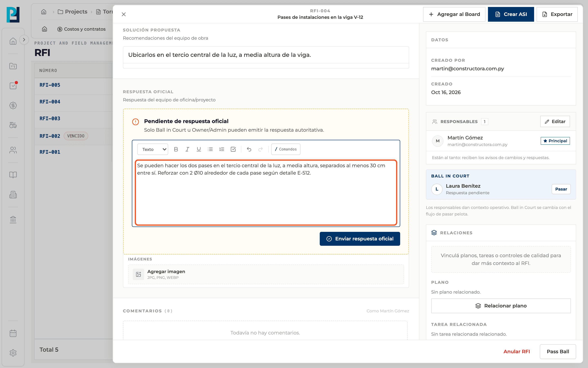This screenshot has height=368, width=588.
Task: Open the Costos y contratos tab
Action: coord(81,29)
